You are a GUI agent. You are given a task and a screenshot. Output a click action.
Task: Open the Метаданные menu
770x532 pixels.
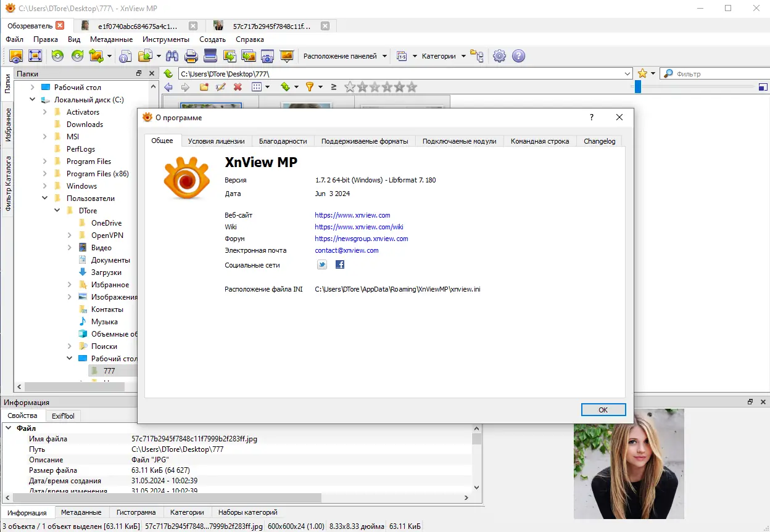pos(111,39)
